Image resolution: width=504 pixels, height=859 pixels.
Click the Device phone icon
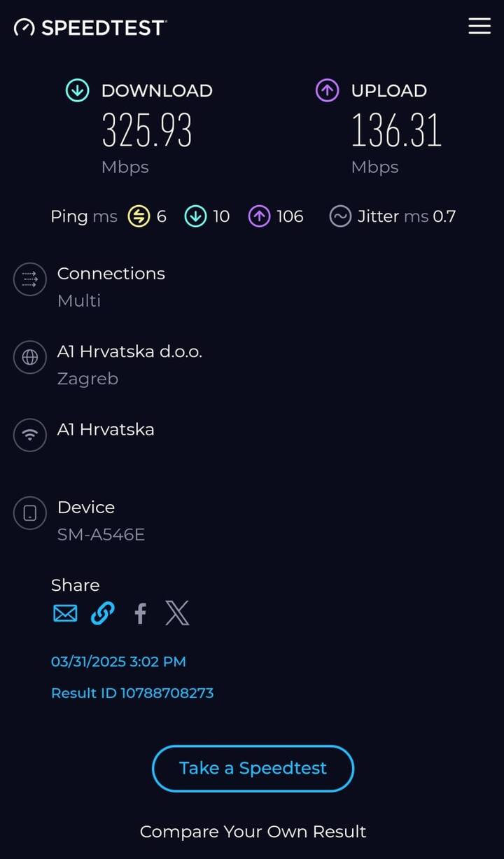tap(30, 513)
